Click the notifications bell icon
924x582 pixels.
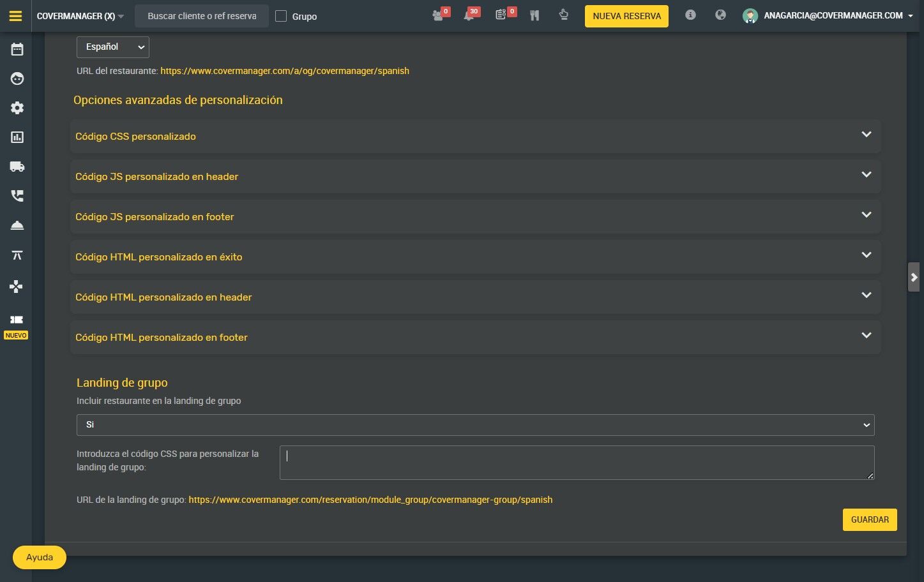(470, 15)
